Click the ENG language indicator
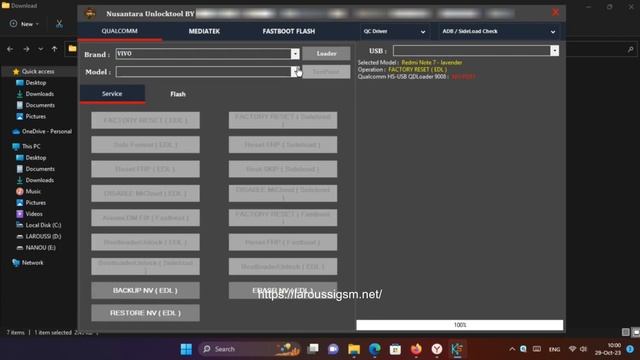The height and width of the screenshot is (360, 640). pyautogui.click(x=554, y=349)
